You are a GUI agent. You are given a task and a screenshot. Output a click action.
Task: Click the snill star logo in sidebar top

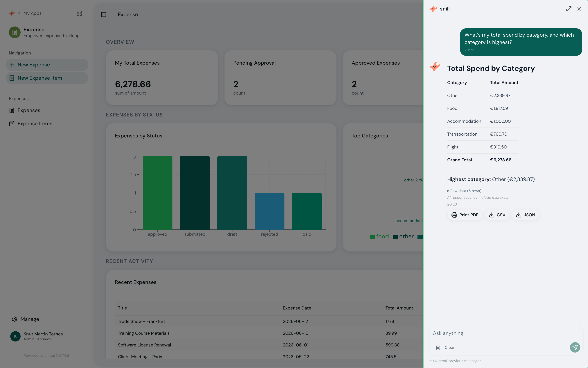tap(12, 13)
